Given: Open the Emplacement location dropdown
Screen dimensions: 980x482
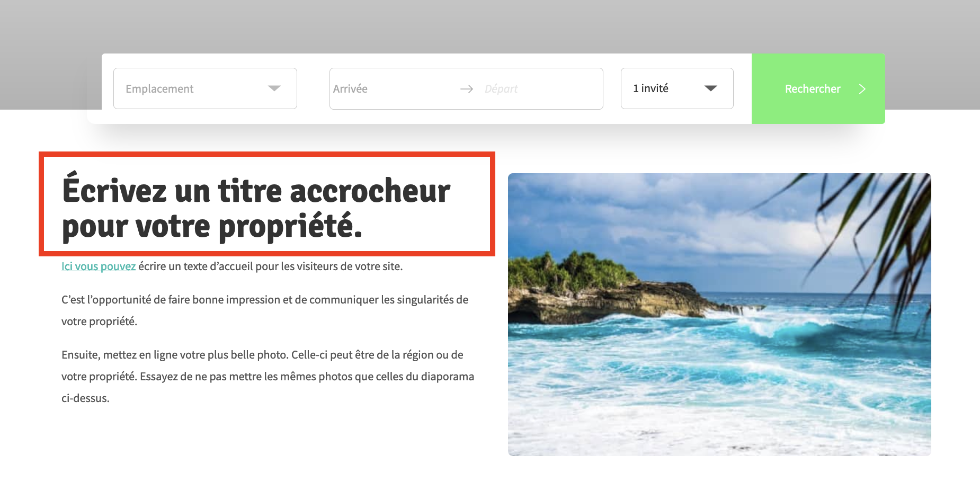Looking at the screenshot, I should [205, 88].
